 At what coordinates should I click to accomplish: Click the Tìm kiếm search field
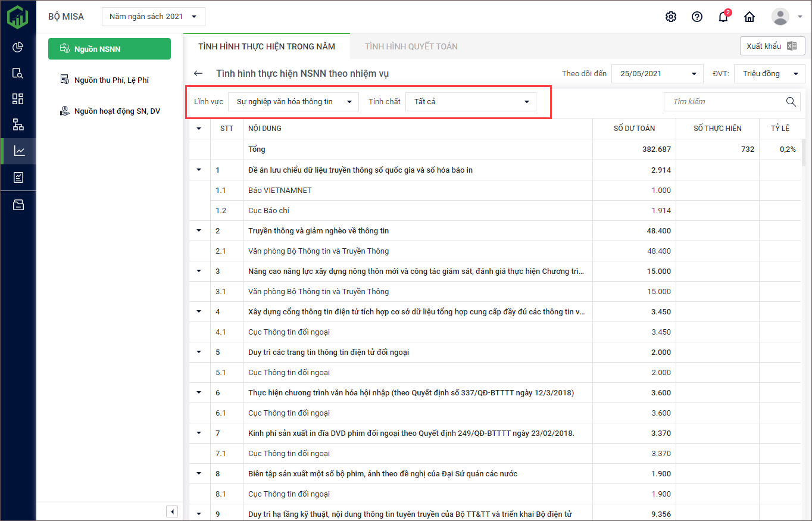723,102
